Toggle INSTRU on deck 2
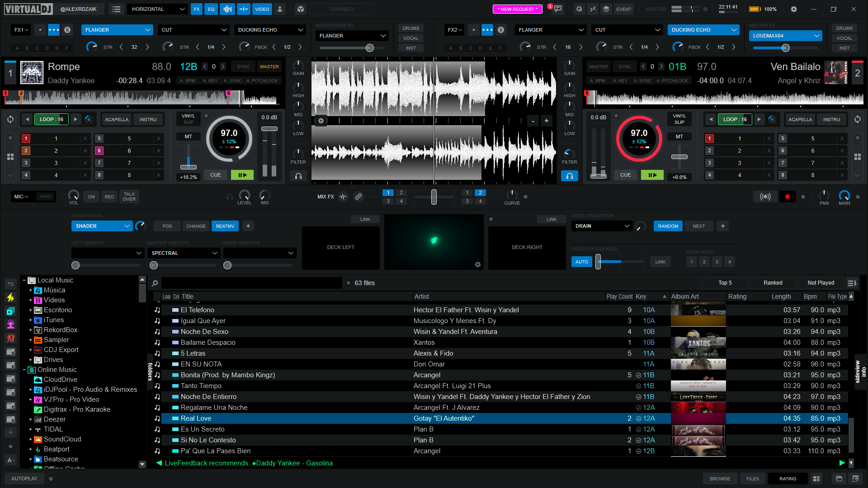Viewport: 868px width, 488px height. coord(831,119)
